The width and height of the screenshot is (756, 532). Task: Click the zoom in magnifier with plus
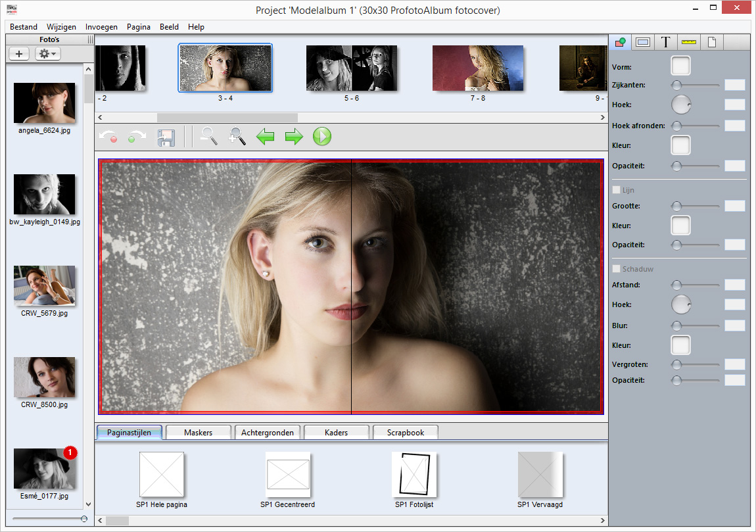click(x=237, y=137)
